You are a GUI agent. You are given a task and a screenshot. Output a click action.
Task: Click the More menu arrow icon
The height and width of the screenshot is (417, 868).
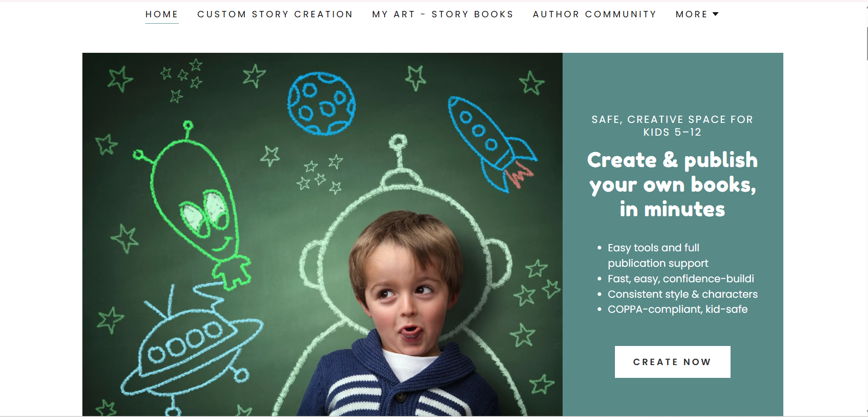pos(716,14)
